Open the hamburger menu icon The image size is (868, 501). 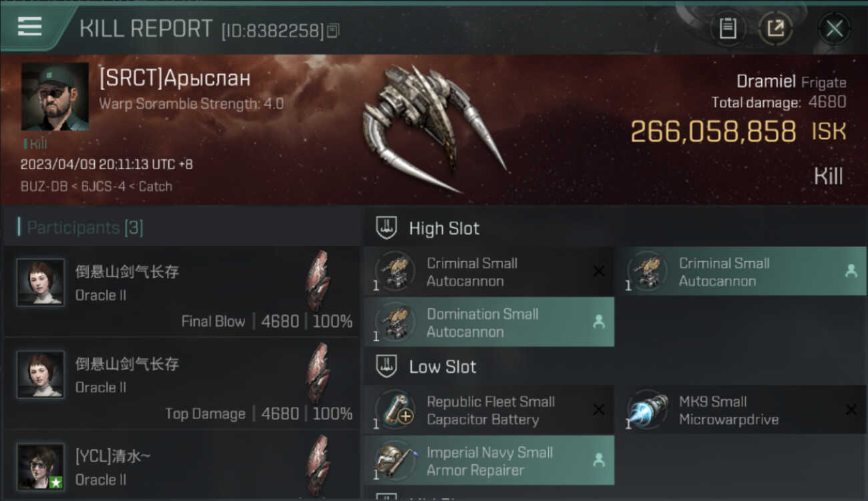tap(30, 27)
